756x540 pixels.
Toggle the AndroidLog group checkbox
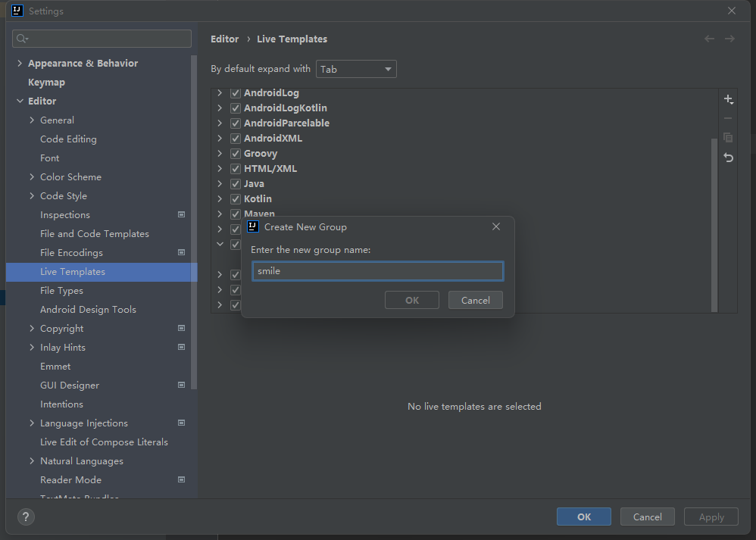pos(236,93)
